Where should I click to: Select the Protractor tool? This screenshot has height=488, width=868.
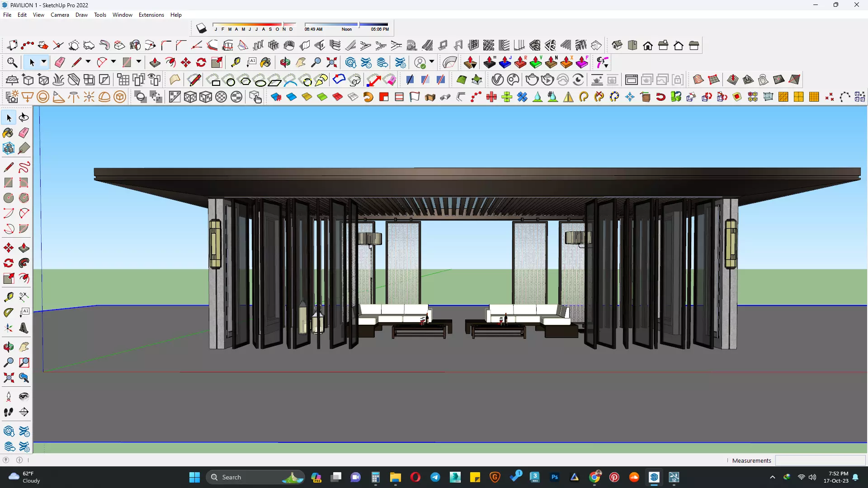coord(9,313)
